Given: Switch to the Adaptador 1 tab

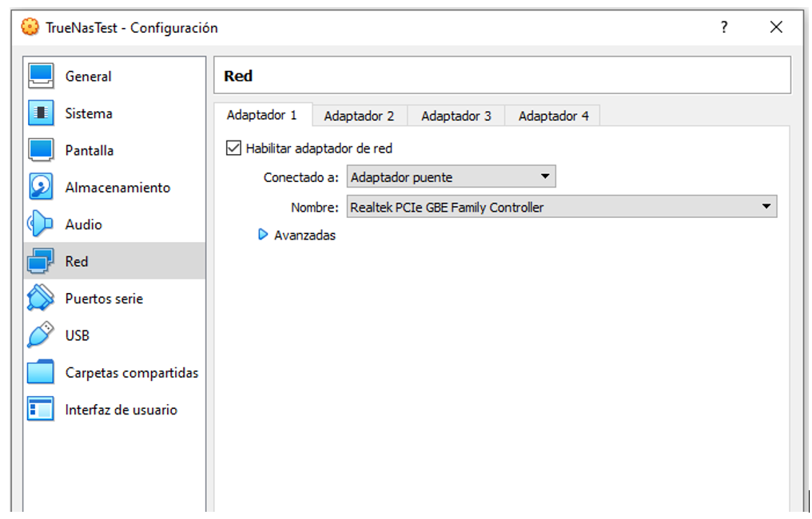Looking at the screenshot, I should (262, 115).
